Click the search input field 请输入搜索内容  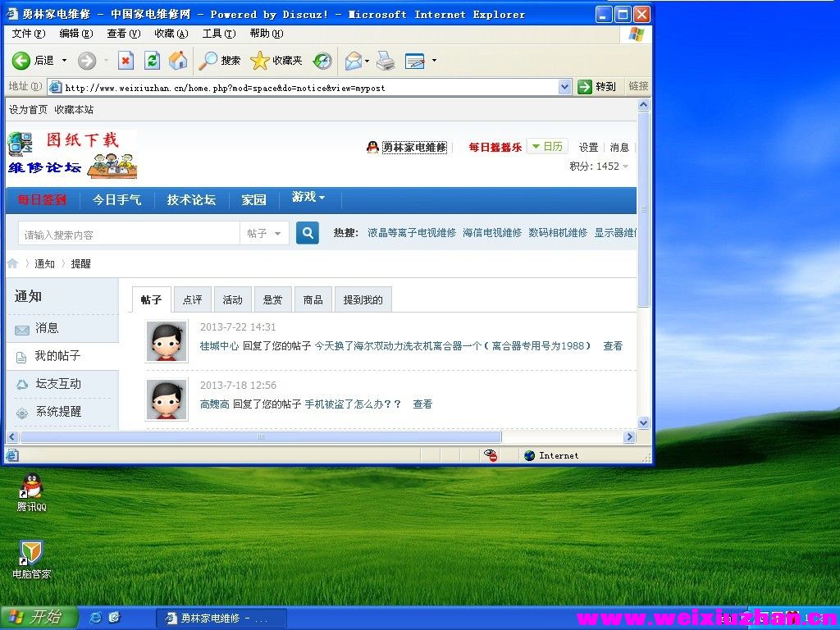[129, 234]
